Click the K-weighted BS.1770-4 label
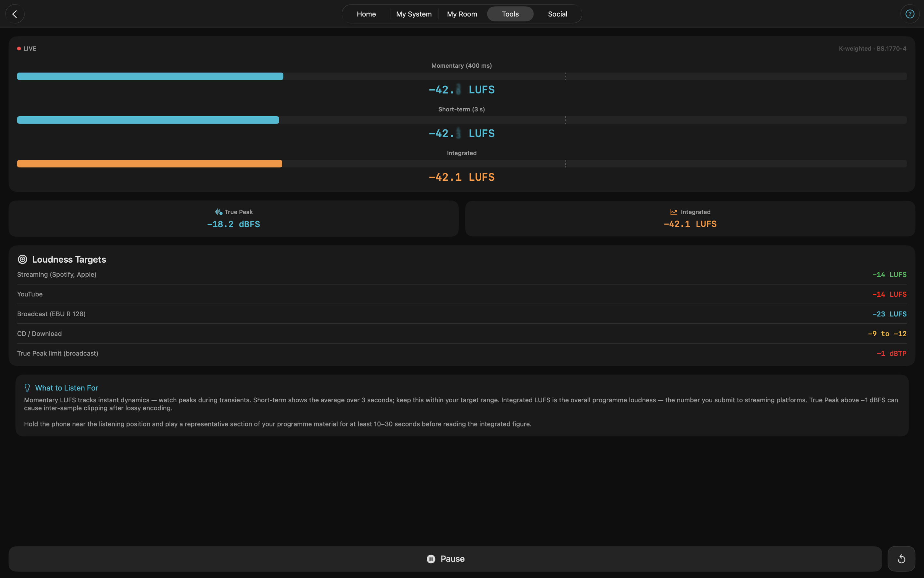924x578 pixels. 872,48
